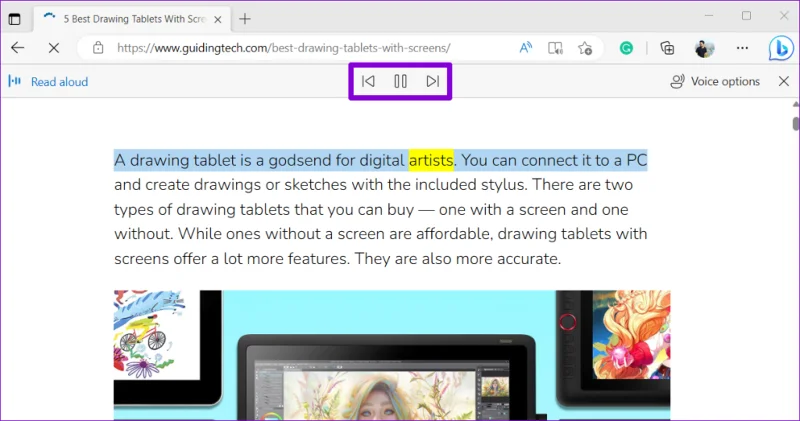Open the tab actions menu icon

tap(14, 19)
